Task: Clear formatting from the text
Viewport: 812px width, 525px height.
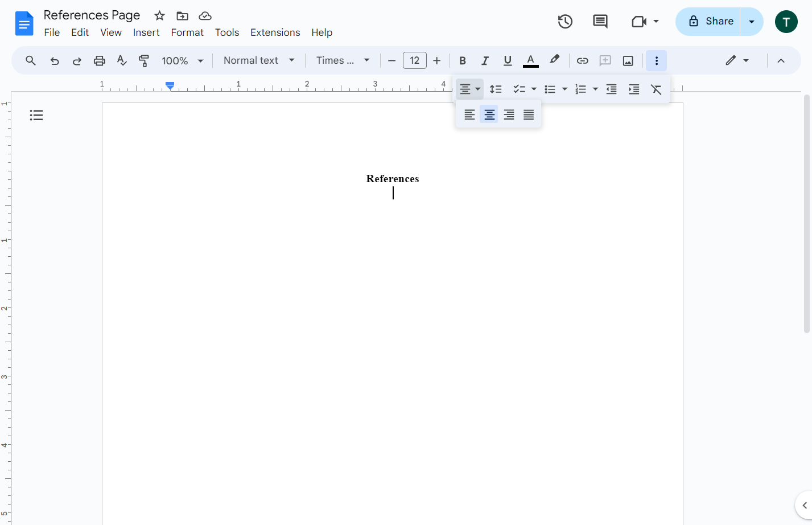Action: point(656,89)
